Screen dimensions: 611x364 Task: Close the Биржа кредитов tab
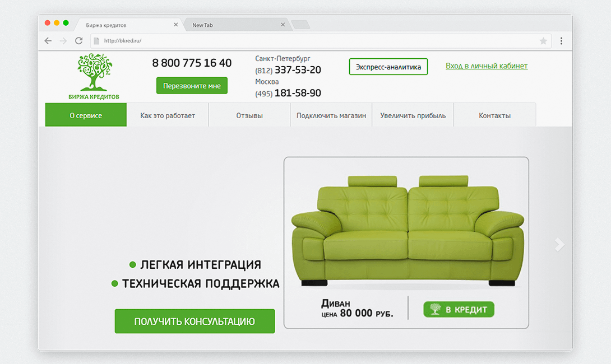[x=176, y=25]
